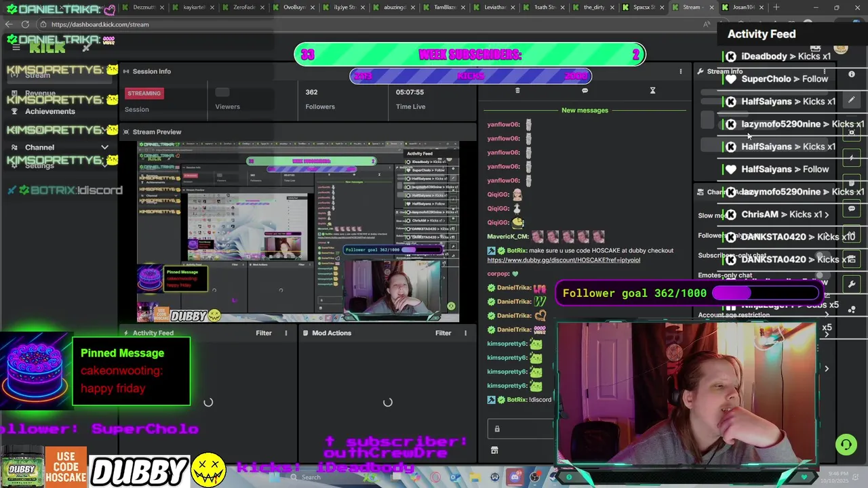Click the wrench icon in right toolbar
This screenshot has width=868, height=488.
coord(852,283)
